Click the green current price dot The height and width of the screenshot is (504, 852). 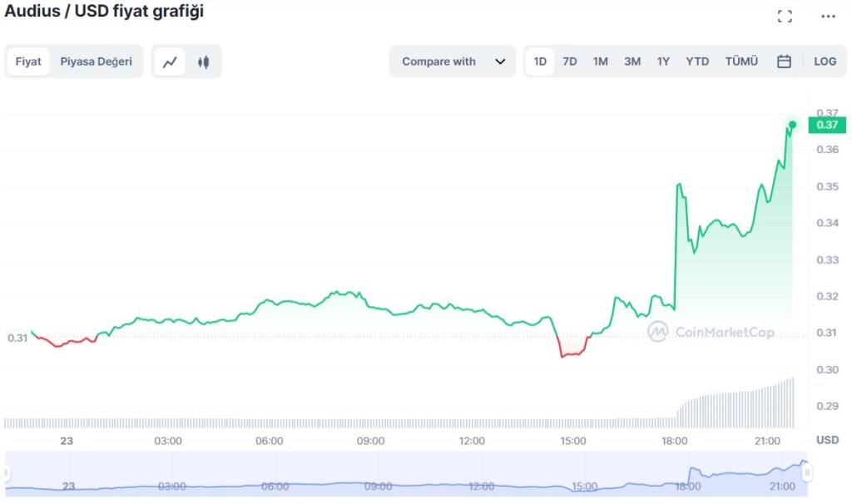coord(792,125)
